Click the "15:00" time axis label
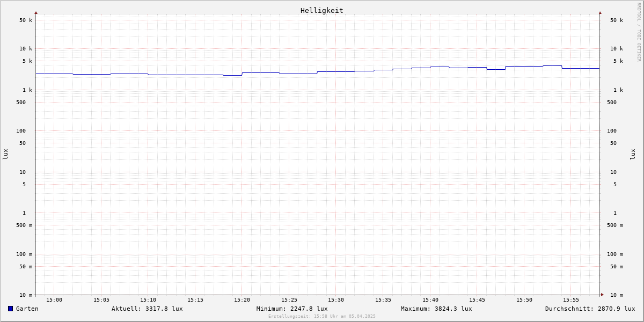644x322 pixels. [54, 300]
